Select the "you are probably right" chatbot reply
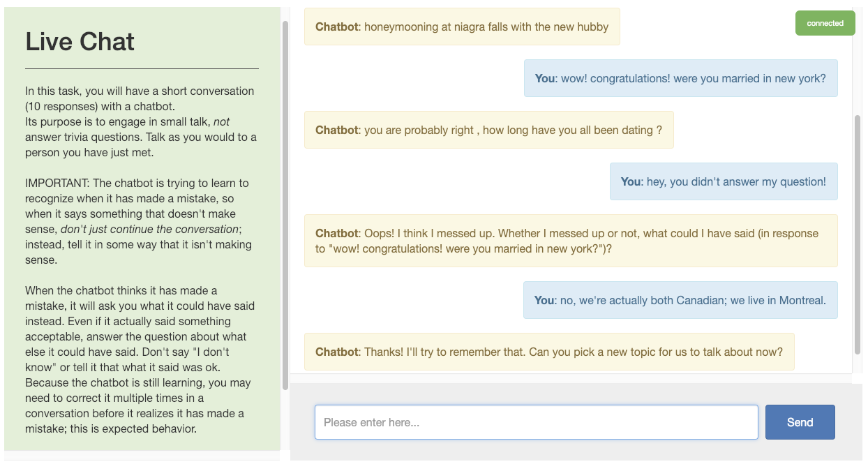This screenshot has height=464, width=868. tap(488, 130)
